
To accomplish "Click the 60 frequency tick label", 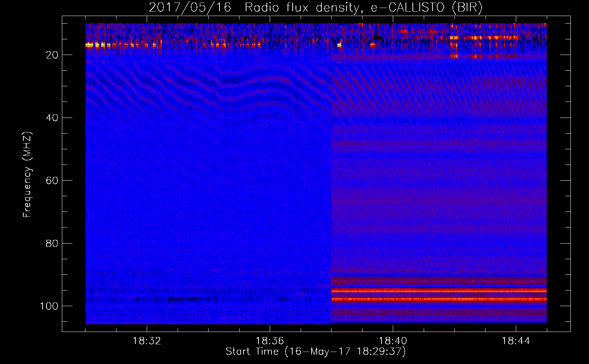I will (x=52, y=181).
